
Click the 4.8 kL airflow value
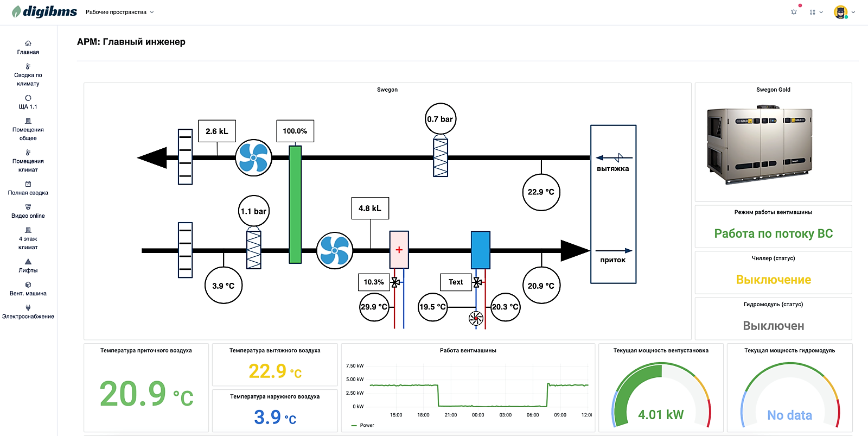(x=370, y=208)
